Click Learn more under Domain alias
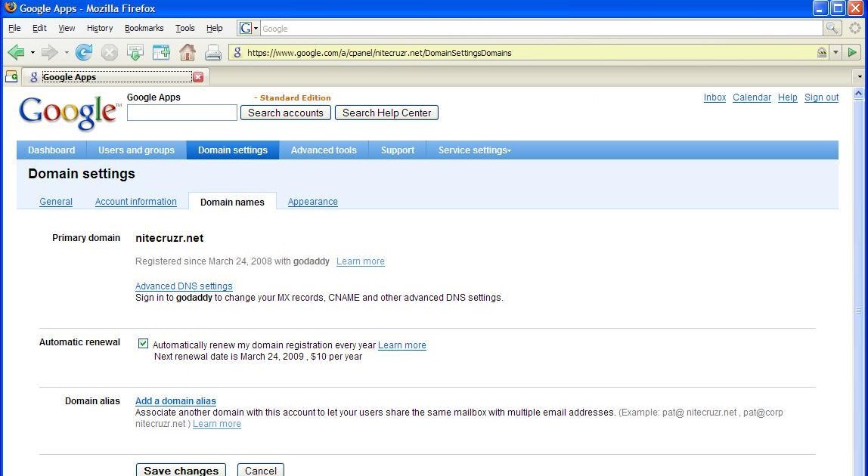Viewport: 868px width, 476px height. click(216, 423)
